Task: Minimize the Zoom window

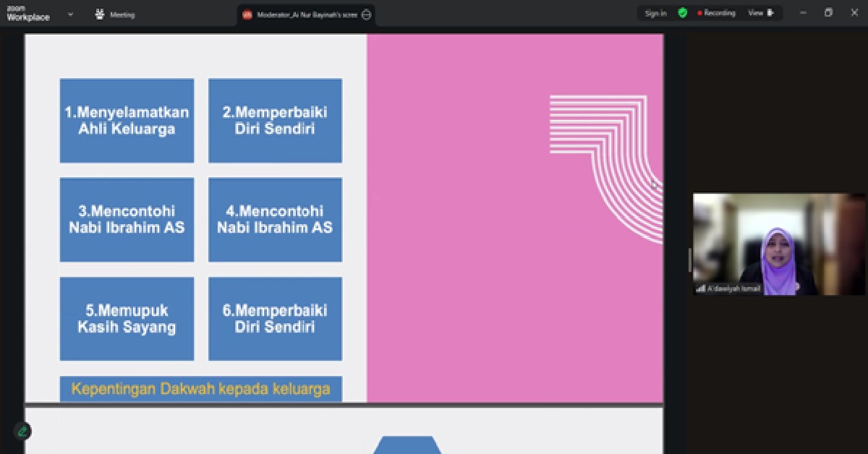Action: coord(803,13)
